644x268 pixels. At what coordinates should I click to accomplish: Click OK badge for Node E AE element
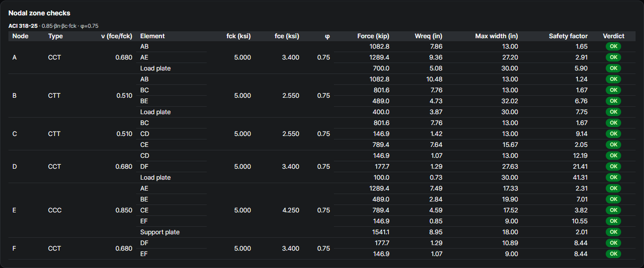click(613, 189)
